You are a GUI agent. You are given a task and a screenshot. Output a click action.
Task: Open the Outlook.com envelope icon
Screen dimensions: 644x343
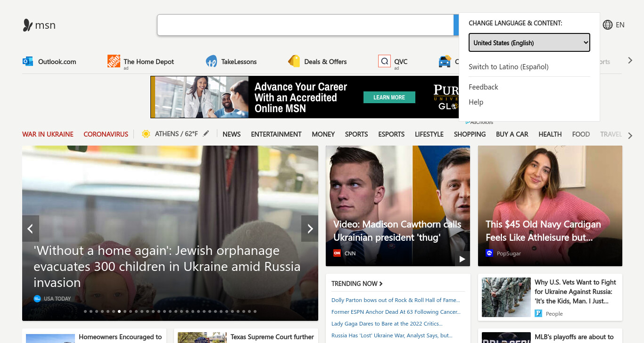(28, 61)
